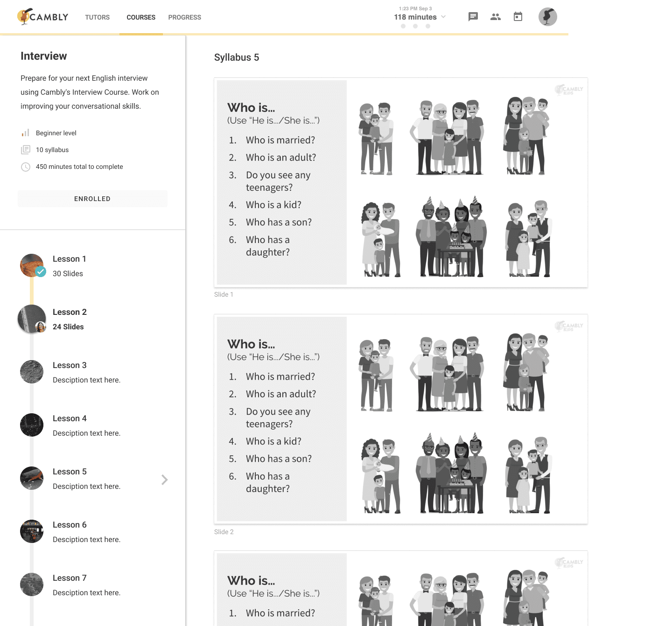This screenshot has height=626, width=672.
Task: Click the '24 Slides' text
Action: tap(68, 327)
